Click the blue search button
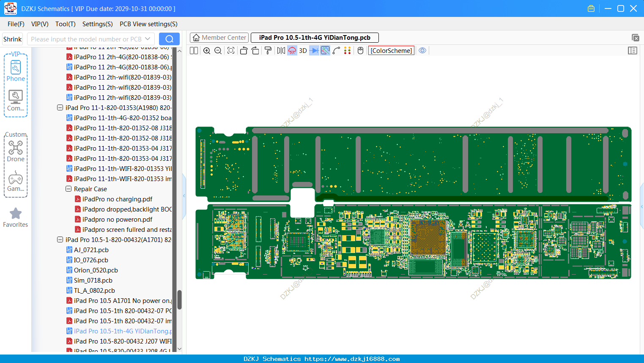Image resolution: width=644 pixels, height=363 pixels. tap(169, 39)
